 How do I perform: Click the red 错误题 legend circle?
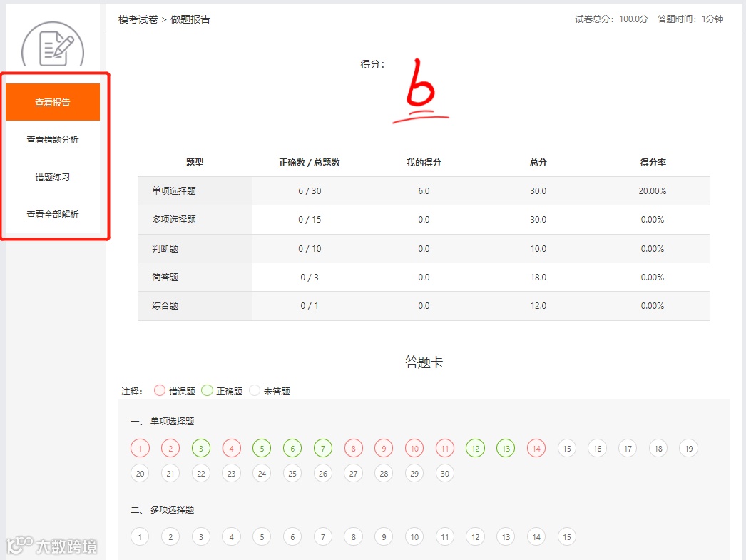[x=160, y=391]
